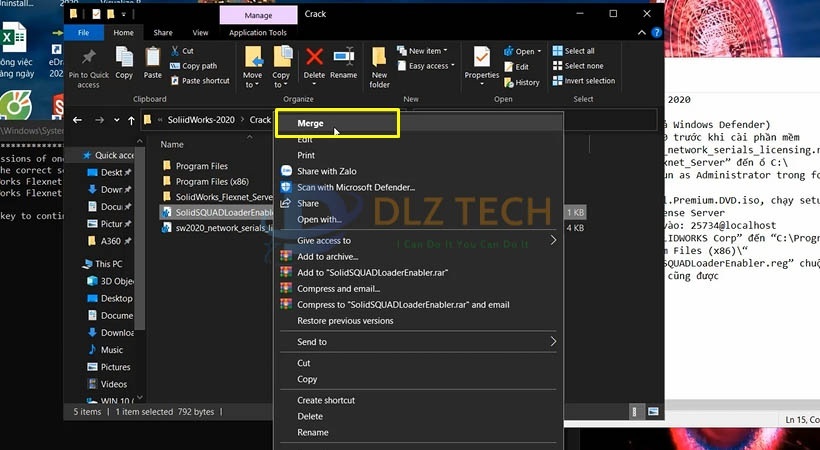Click the Pin to Quick access icon
The image size is (820, 450).
pos(88,66)
